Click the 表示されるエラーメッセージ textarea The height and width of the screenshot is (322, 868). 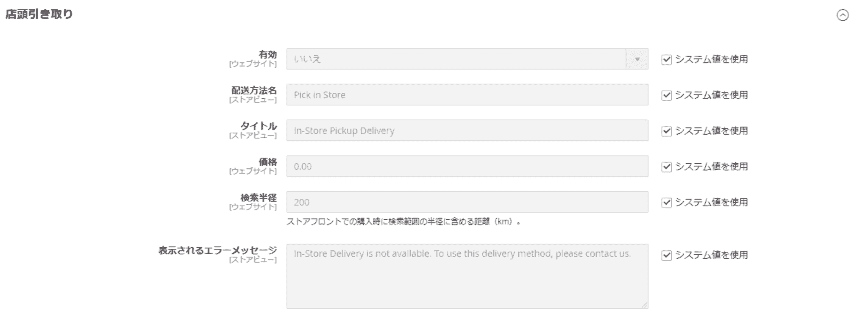(467, 276)
